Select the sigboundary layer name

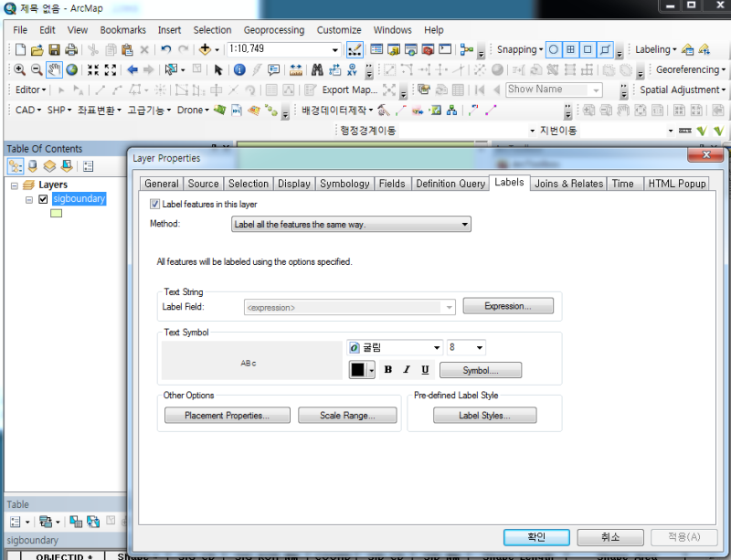[79, 199]
